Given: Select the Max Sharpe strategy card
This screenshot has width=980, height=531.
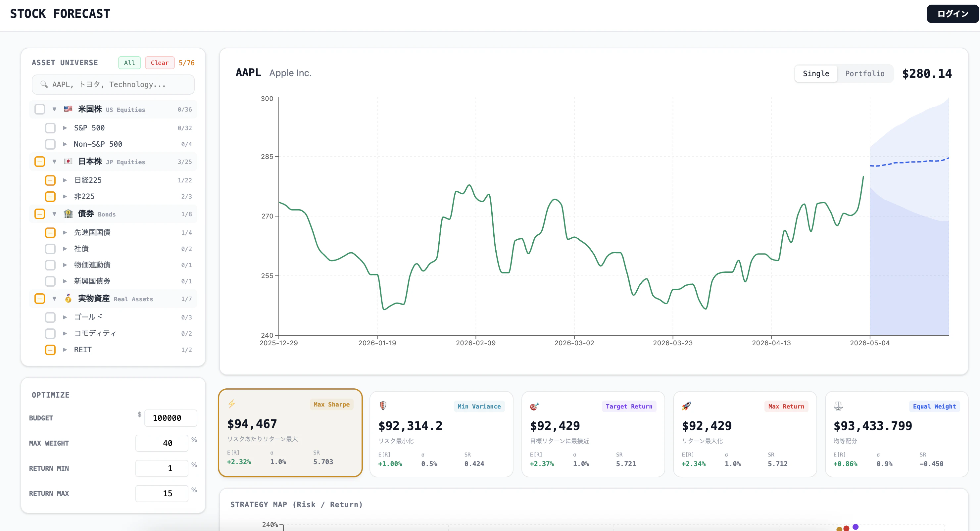Looking at the screenshot, I should pos(290,433).
